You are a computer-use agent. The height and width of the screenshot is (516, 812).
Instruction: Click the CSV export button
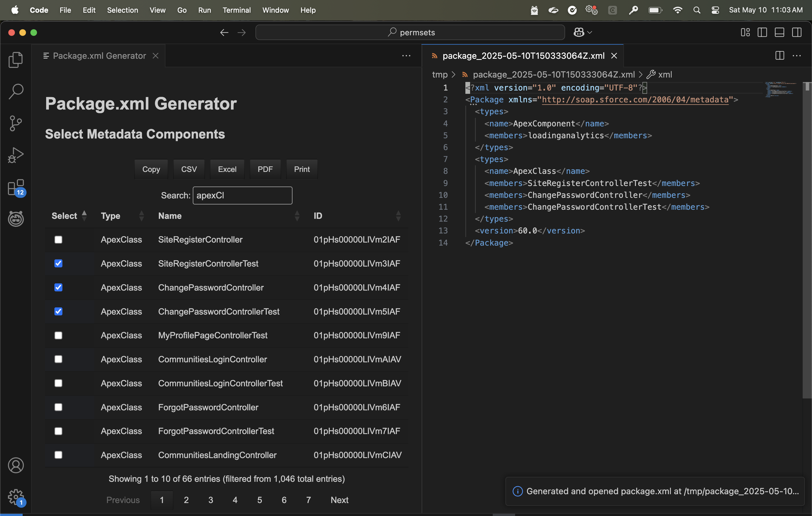pyautogui.click(x=189, y=169)
